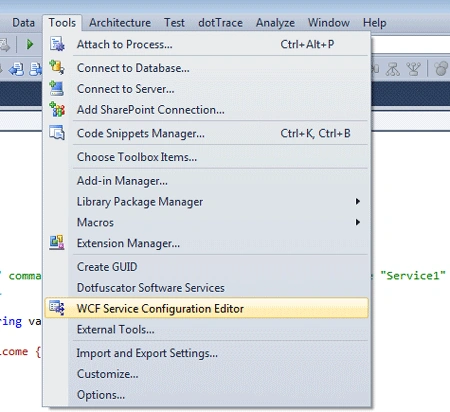Expand the Library Package Manager submenu arrow
The width and height of the screenshot is (450, 412).
coord(358,201)
